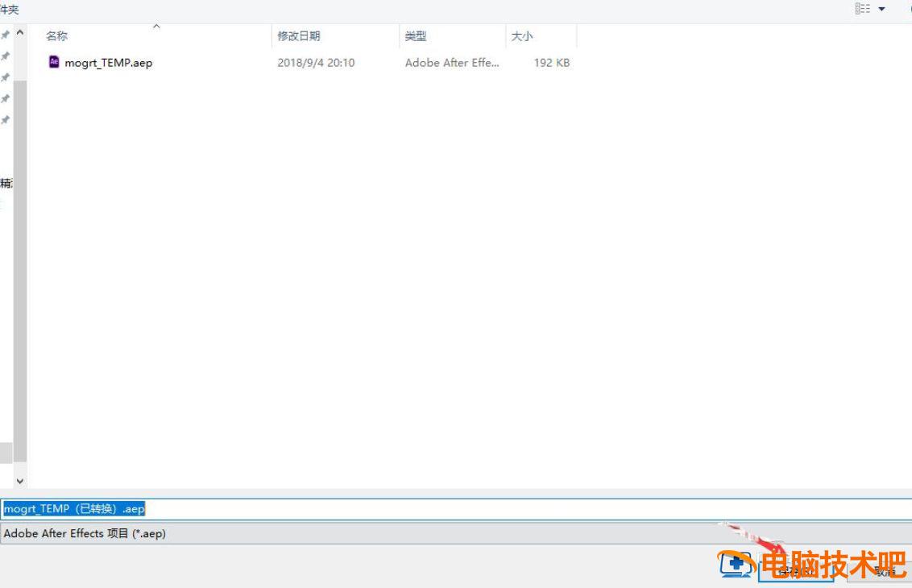Click the Save button under red arrow
912x588 pixels.
pos(795,571)
